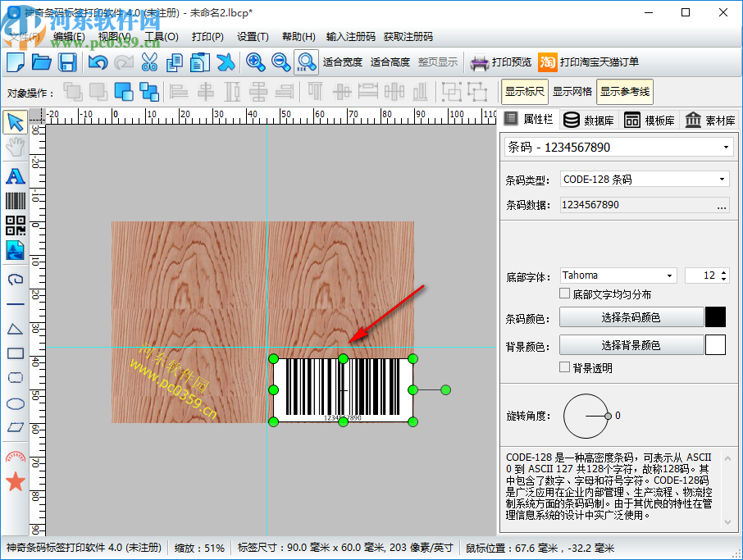This screenshot has height=560, width=743.
Task: Undo the last action
Action: click(x=98, y=62)
